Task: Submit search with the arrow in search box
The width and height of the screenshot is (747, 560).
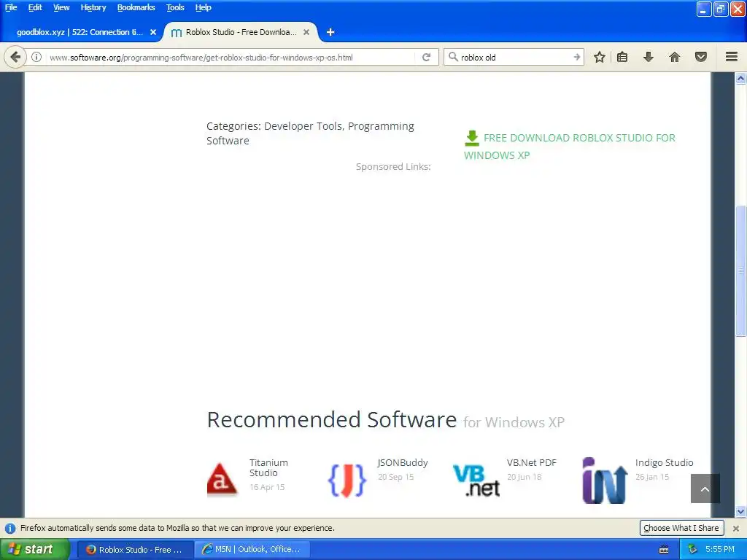Action: pos(576,57)
